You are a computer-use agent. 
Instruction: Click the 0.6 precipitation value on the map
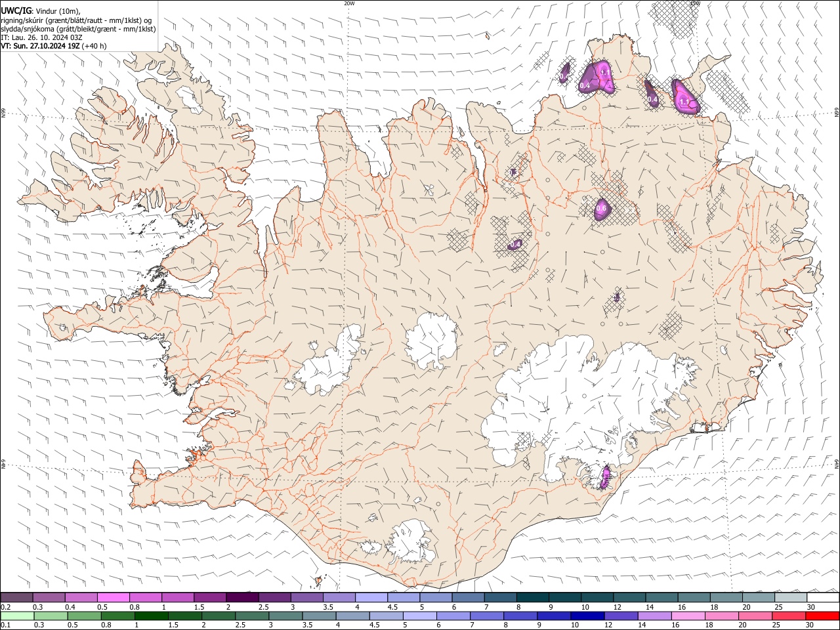coord(601,209)
